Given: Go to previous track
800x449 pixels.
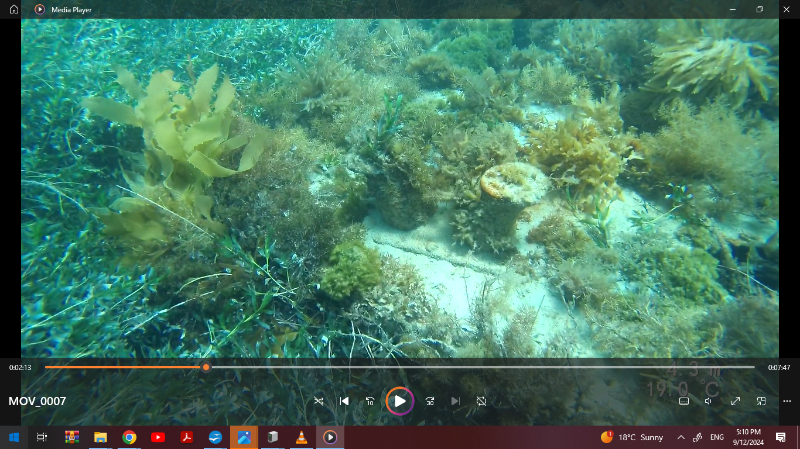Looking at the screenshot, I should (344, 401).
